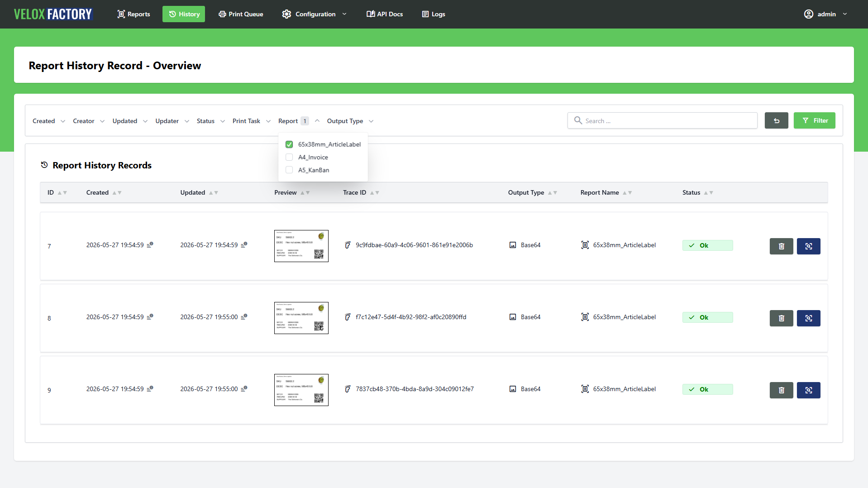The image size is (868, 488).
Task: Click Base64 output type in record 7
Action: coord(530,245)
